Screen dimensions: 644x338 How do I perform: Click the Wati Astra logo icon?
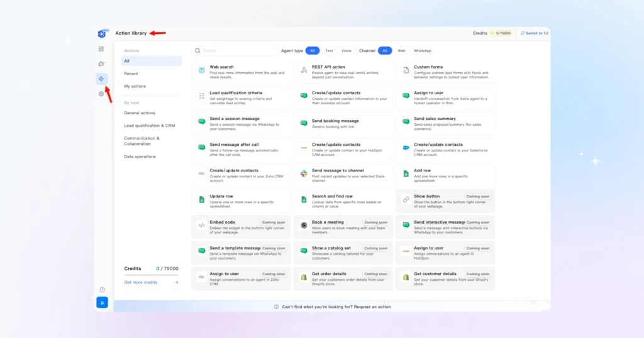pyautogui.click(x=102, y=34)
